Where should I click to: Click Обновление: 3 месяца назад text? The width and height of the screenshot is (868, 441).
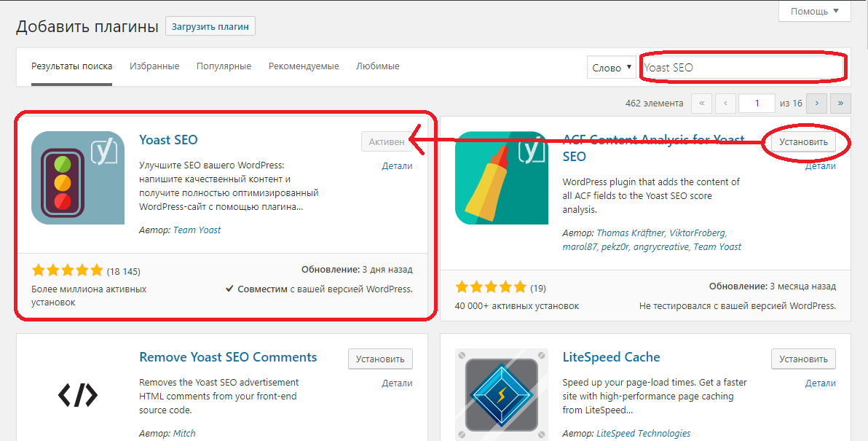coord(773,286)
